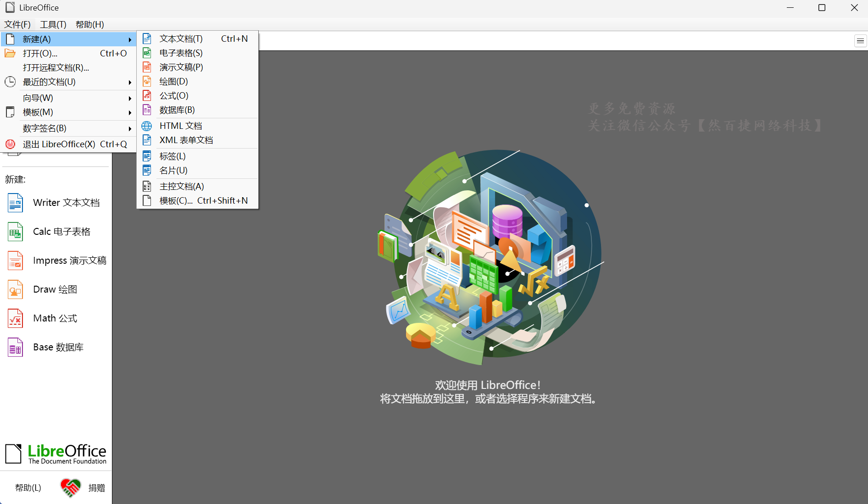
Task: Open the 帮助(H) menu
Action: [x=90, y=24]
